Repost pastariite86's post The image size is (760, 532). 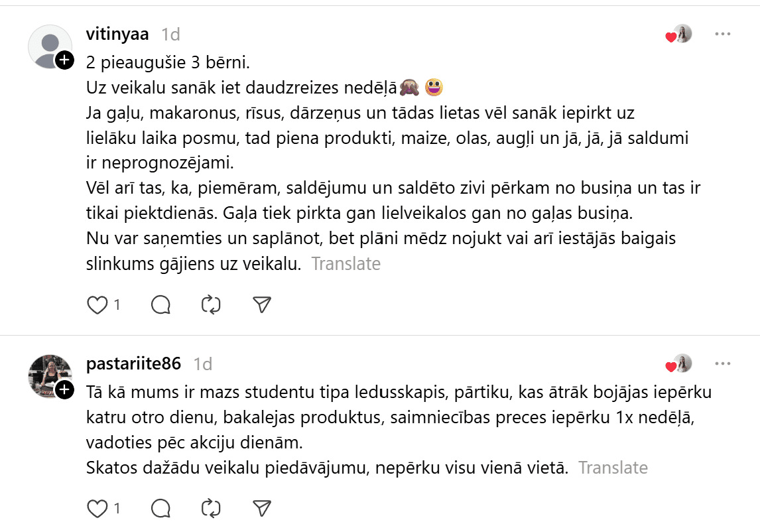click(x=211, y=509)
